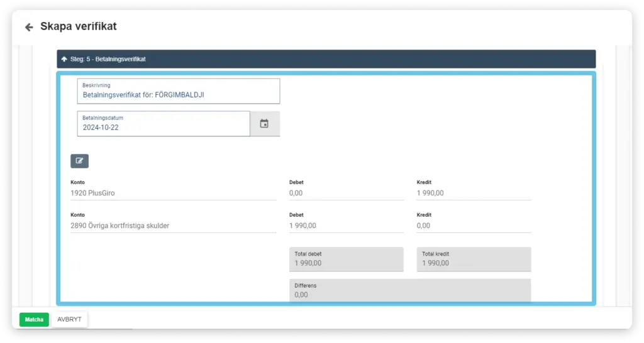Click the green Matcha button
The height and width of the screenshot is (343, 644).
(34, 319)
